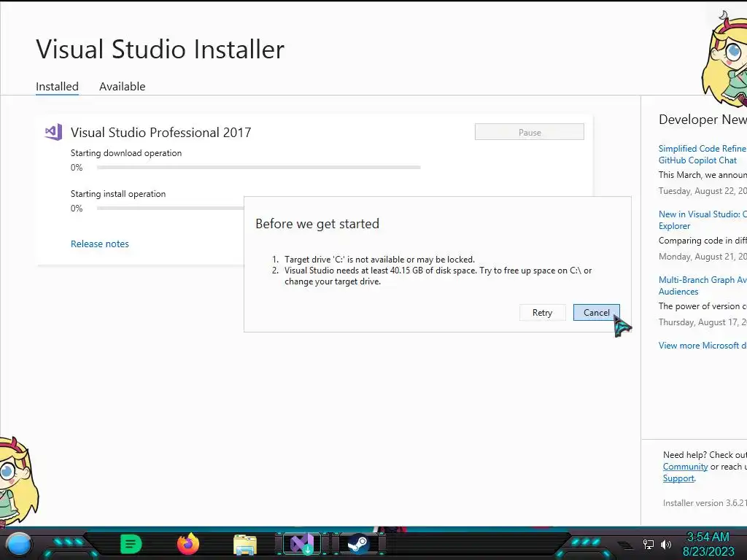Click the Developer News heading
Image resolution: width=747 pixels, height=560 pixels.
pos(703,120)
